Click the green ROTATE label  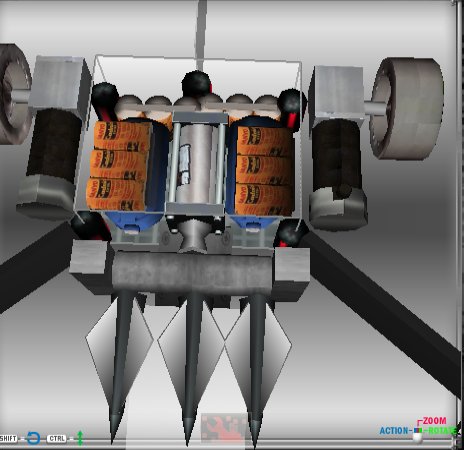441,431
